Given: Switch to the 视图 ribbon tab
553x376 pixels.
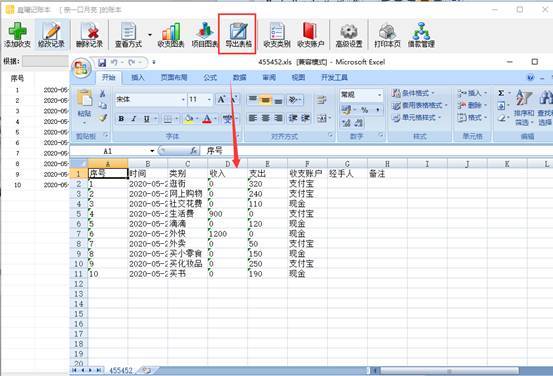Looking at the screenshot, I should (x=298, y=77).
